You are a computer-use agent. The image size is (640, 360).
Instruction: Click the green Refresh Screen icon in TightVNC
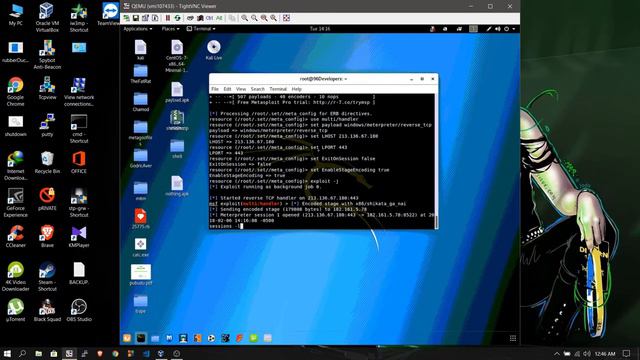point(177,18)
